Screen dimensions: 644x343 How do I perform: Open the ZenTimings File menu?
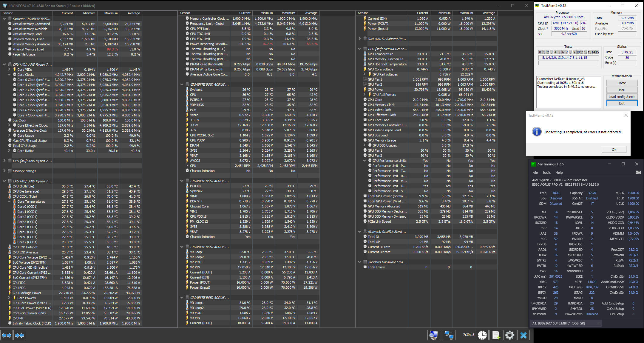tap(535, 173)
